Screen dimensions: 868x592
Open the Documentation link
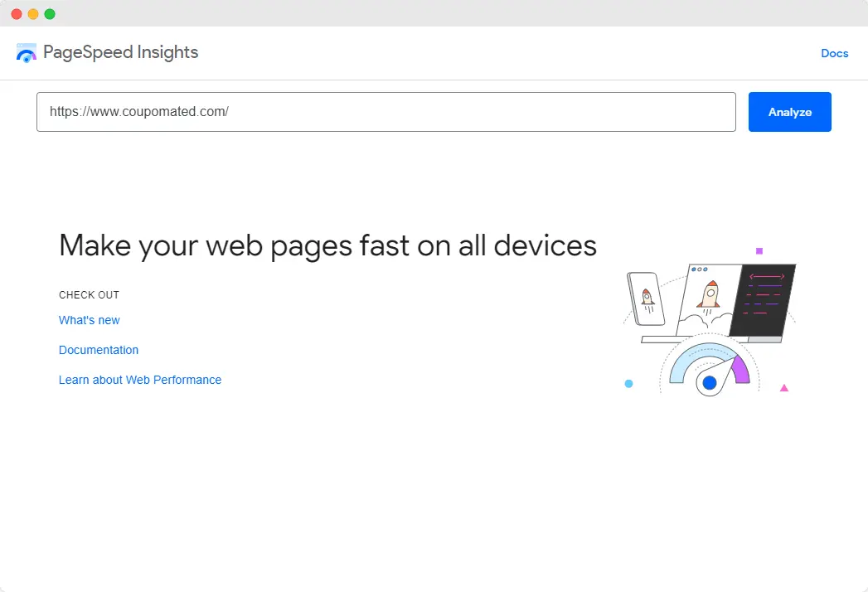point(98,350)
